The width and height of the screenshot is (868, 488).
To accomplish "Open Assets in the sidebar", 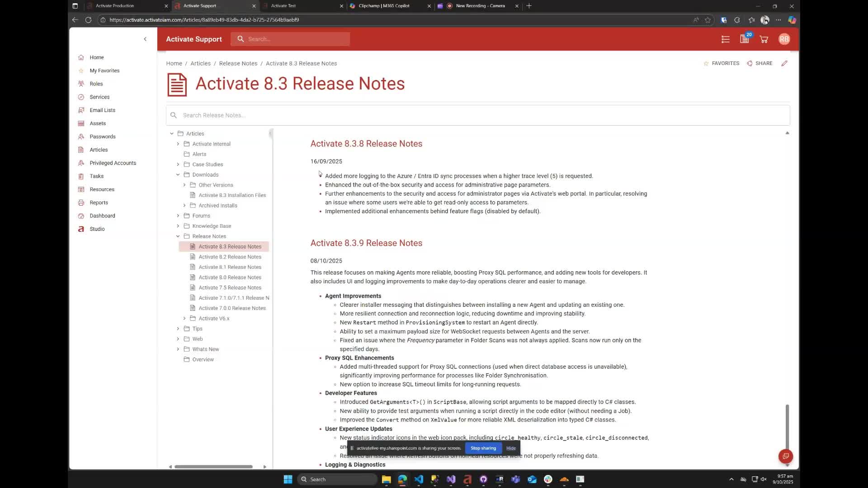I will 98,123.
